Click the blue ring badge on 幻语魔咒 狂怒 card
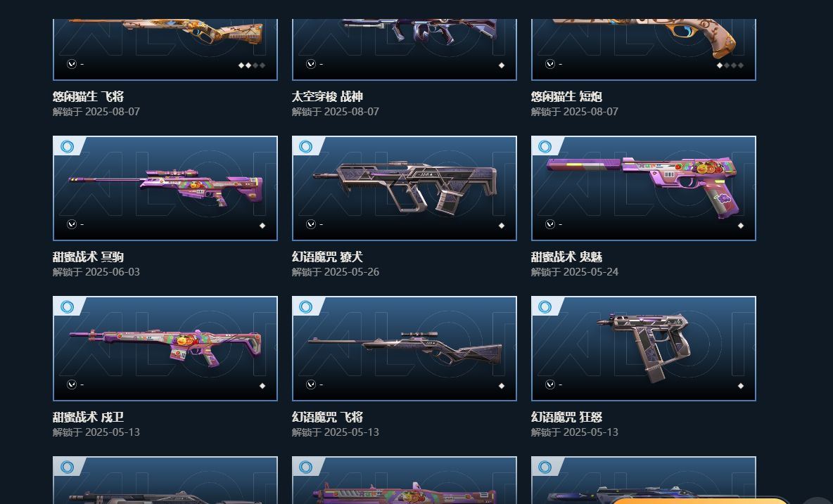Viewport: 833px width, 504px height. [545, 306]
